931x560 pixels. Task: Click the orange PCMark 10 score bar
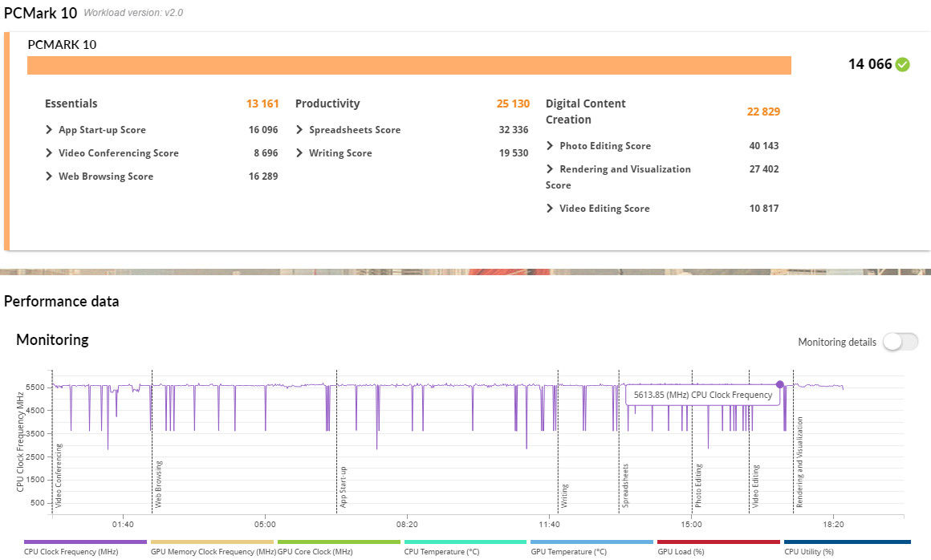point(409,66)
